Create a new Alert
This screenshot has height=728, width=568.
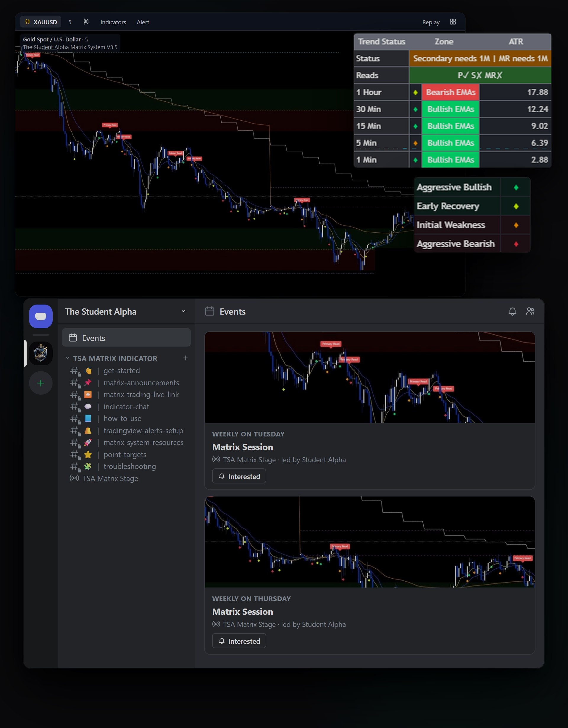[x=143, y=22]
